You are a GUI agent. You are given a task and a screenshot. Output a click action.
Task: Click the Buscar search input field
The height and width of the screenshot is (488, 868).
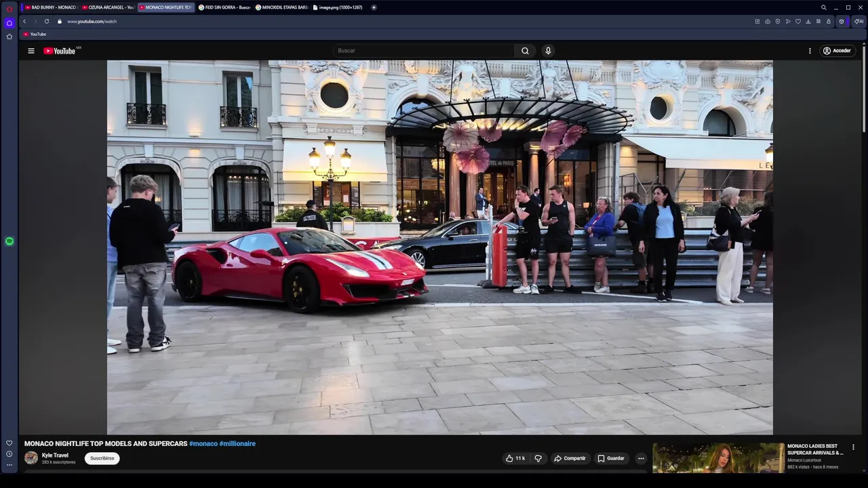pos(424,51)
